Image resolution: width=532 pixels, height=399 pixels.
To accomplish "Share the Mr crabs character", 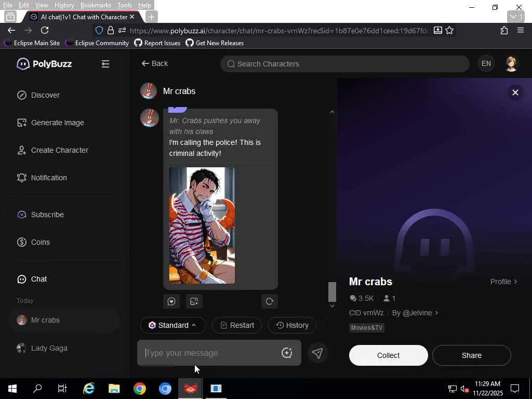I will coord(472,355).
